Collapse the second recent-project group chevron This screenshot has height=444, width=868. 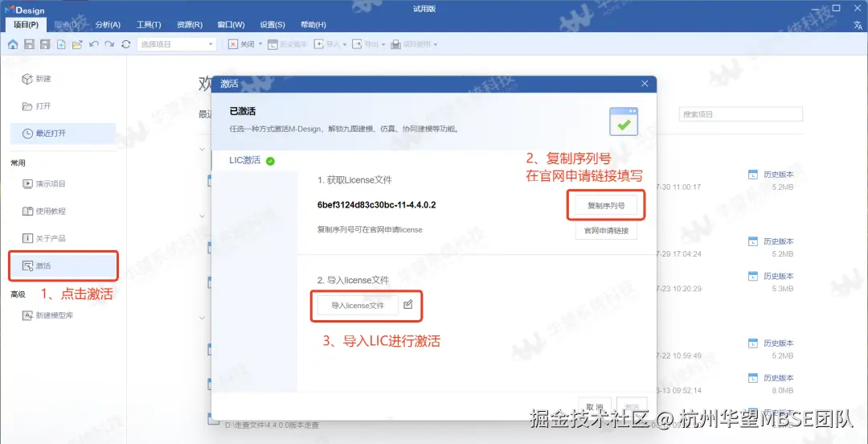202,216
